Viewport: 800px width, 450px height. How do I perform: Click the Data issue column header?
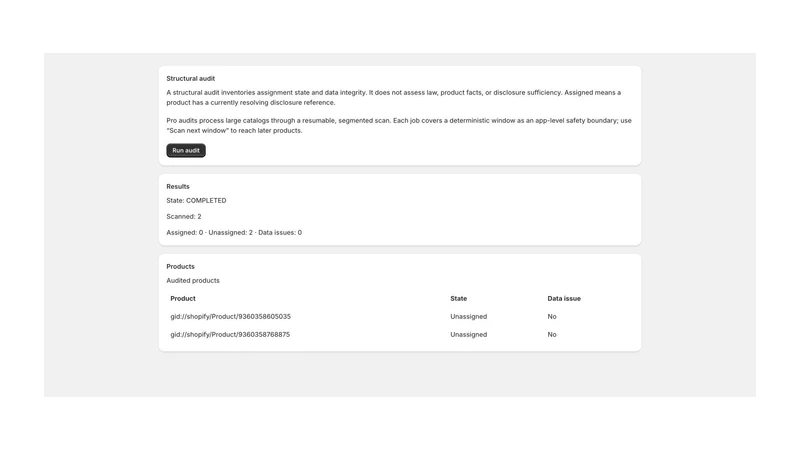click(x=564, y=298)
